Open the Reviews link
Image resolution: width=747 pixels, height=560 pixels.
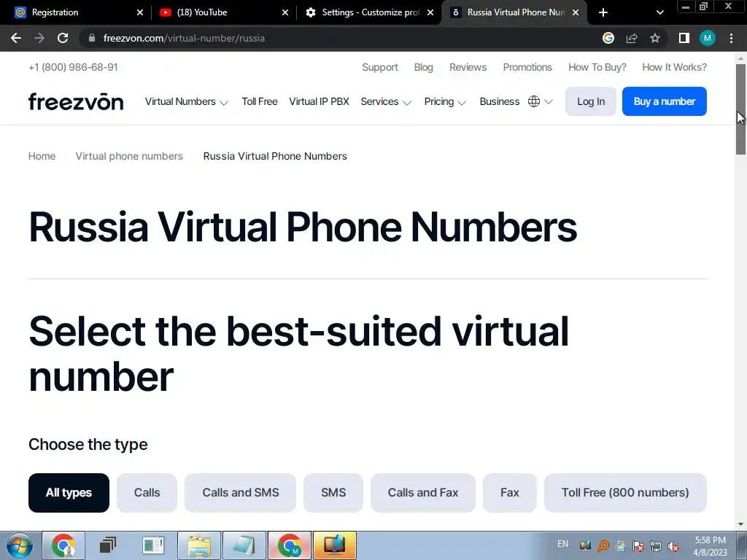point(468,67)
